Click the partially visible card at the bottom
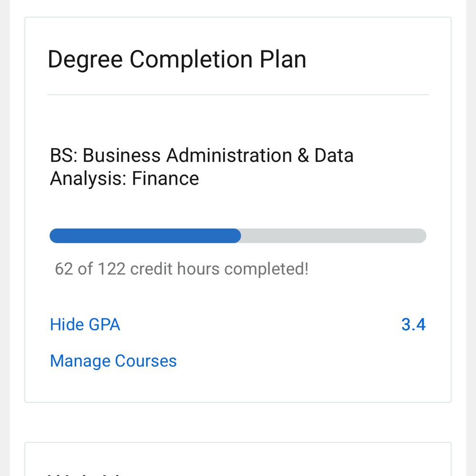476x476 pixels. pos(238,459)
